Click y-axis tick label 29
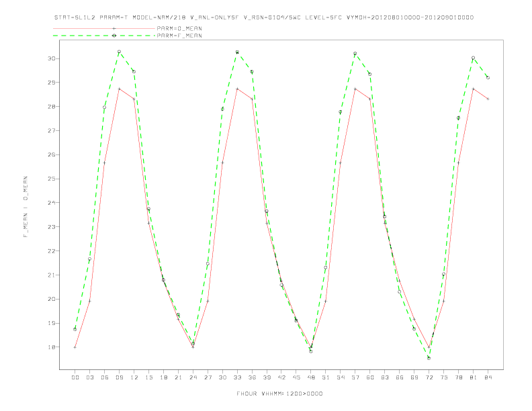The width and height of the screenshot is (532, 411). point(51,83)
